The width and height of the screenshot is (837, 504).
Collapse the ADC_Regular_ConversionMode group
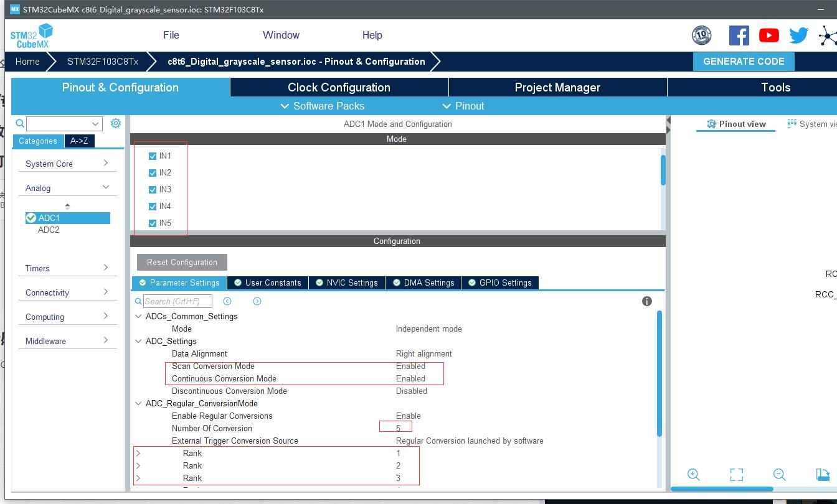point(138,403)
